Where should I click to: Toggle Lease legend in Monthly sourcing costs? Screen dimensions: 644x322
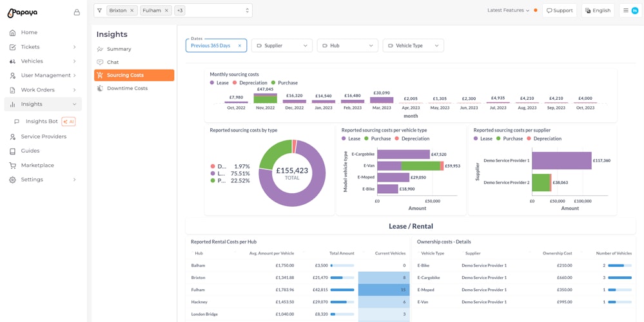pos(219,83)
